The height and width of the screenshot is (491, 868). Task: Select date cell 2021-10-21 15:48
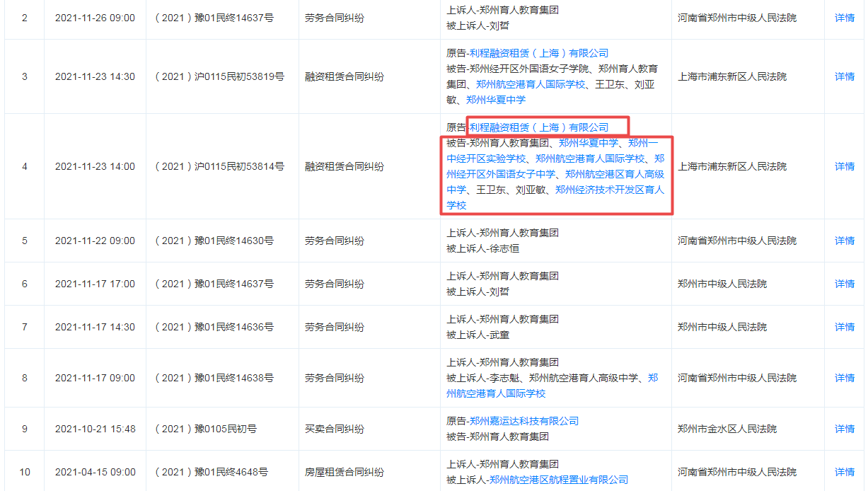[95, 429]
